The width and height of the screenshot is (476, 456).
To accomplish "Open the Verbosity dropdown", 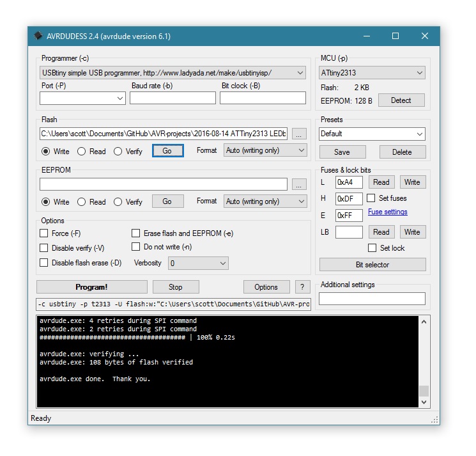I will pyautogui.click(x=198, y=263).
